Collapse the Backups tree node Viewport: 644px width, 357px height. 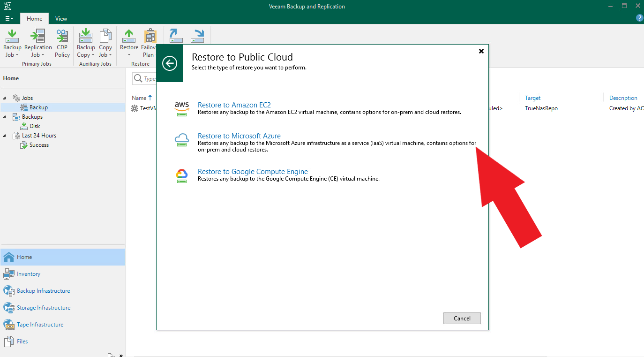[5, 117]
